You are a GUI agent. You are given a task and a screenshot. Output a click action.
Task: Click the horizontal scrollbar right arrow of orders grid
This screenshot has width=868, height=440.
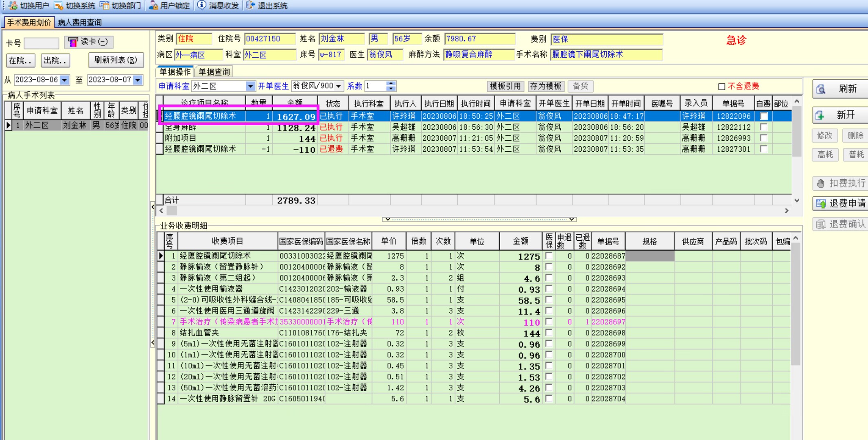coord(786,211)
